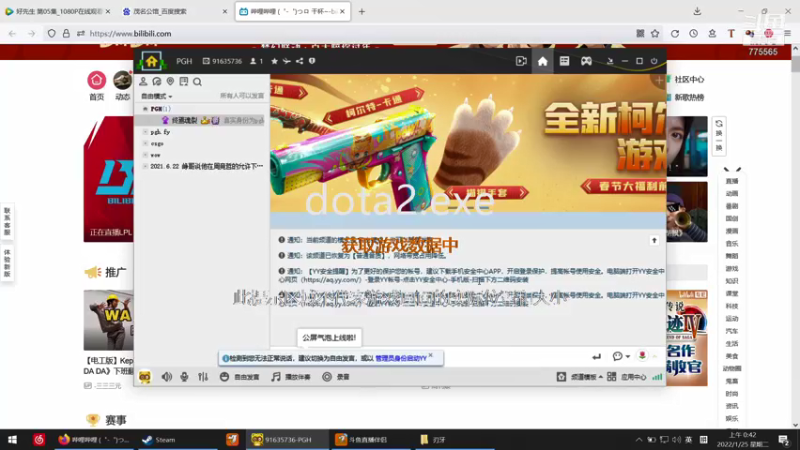The image size is (800, 450).
Task: Start recording with 录音 button
Action: tap(336, 377)
